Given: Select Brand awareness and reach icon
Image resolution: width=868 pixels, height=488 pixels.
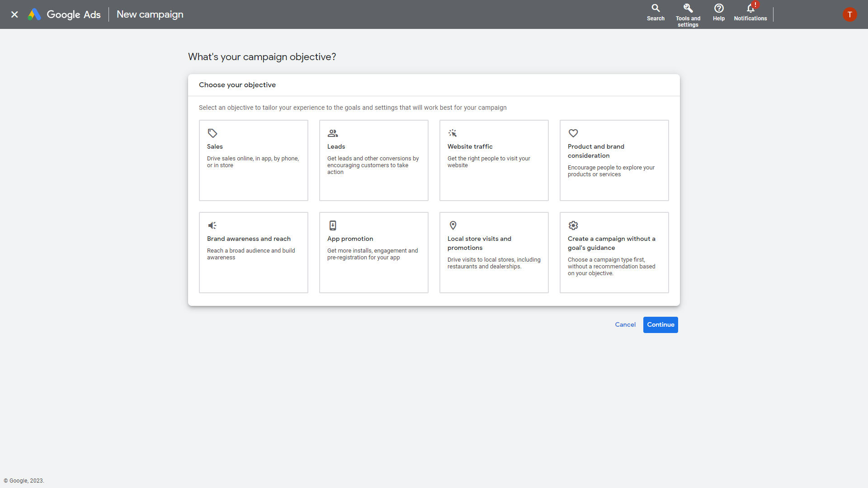Looking at the screenshot, I should point(212,225).
